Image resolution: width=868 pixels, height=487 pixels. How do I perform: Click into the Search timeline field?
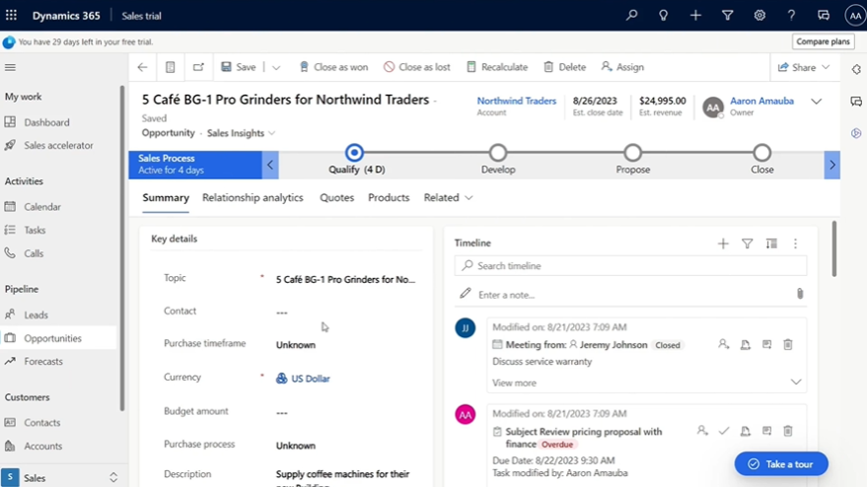click(631, 266)
